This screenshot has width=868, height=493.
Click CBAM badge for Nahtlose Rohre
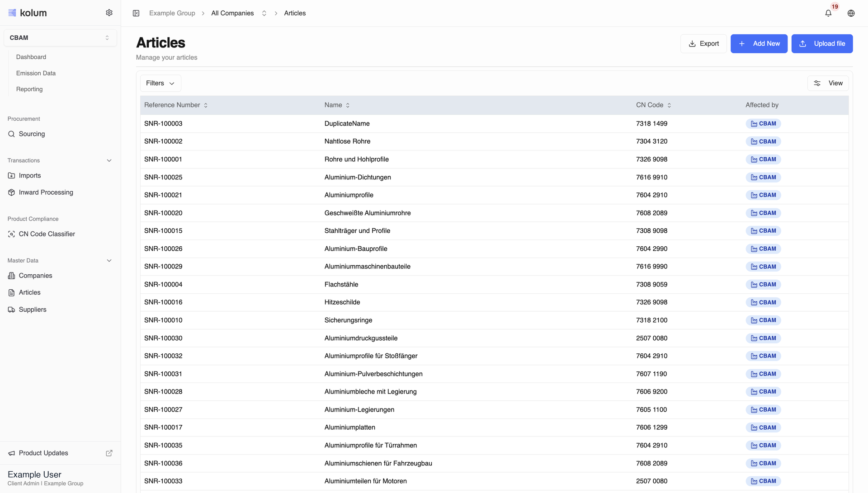[x=763, y=141]
